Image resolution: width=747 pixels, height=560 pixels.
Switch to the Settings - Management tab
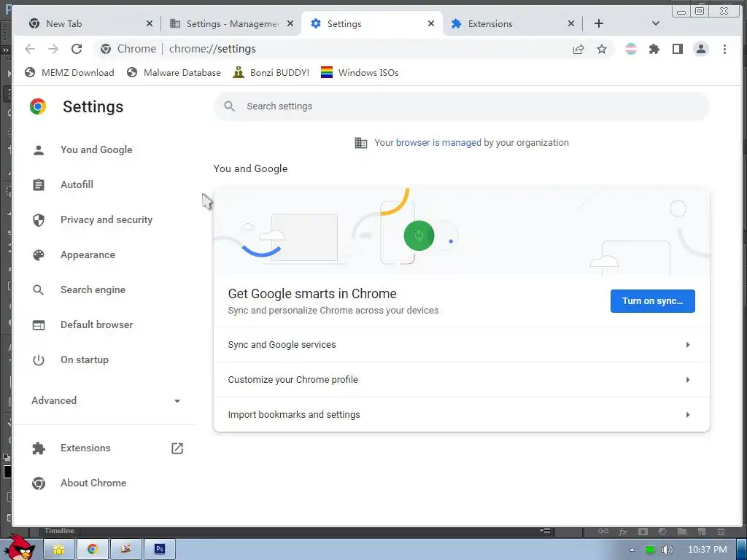coord(231,23)
